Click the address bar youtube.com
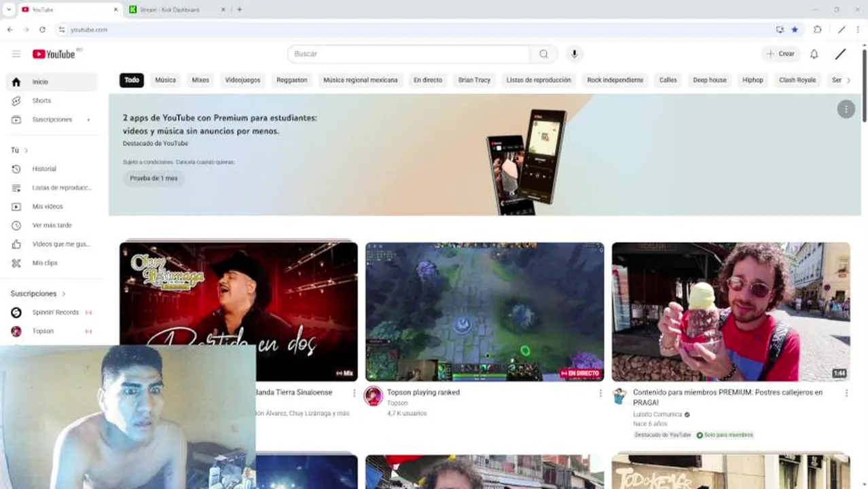The height and width of the screenshot is (489, 868). [x=89, y=30]
